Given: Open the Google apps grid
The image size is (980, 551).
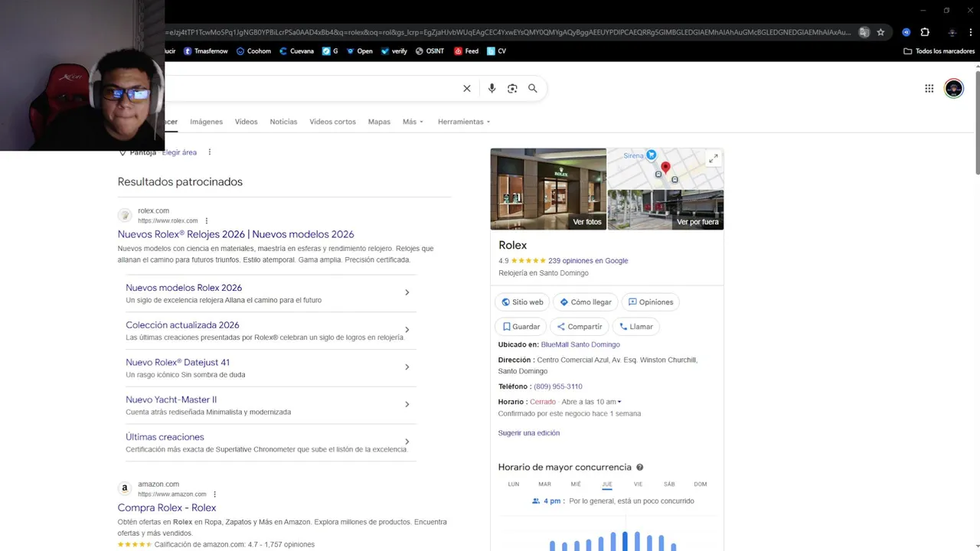Looking at the screenshot, I should tap(929, 89).
